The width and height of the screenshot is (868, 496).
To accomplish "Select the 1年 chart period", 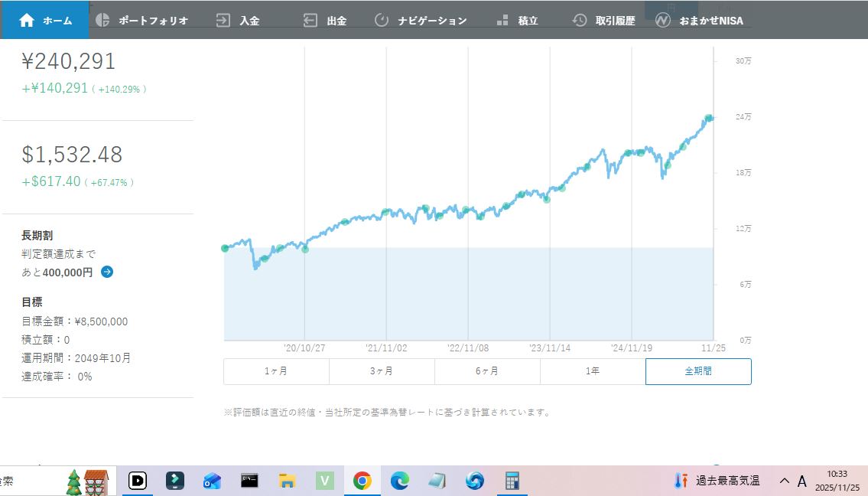I will pyautogui.click(x=593, y=371).
